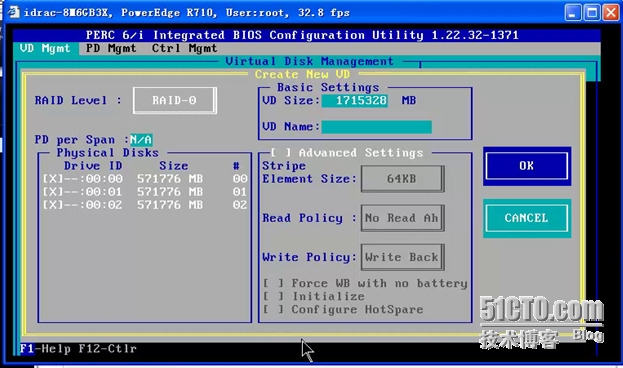Image resolution: width=623 pixels, height=368 pixels.
Task: Check Force WB with no battery
Action: pos(273,283)
